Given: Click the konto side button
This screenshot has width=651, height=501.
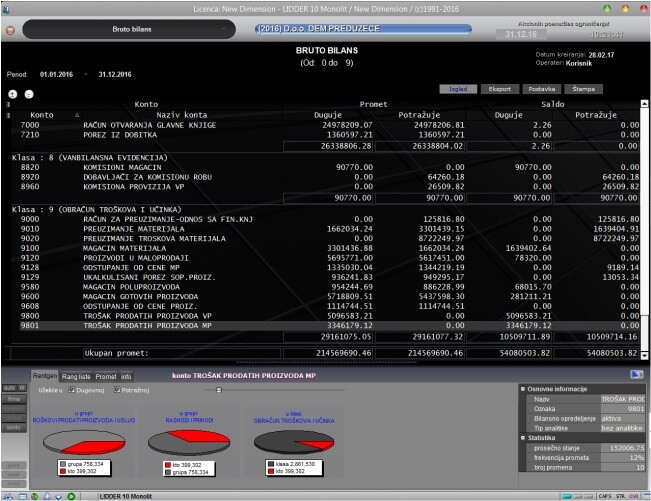Looking at the screenshot, I should [14, 427].
